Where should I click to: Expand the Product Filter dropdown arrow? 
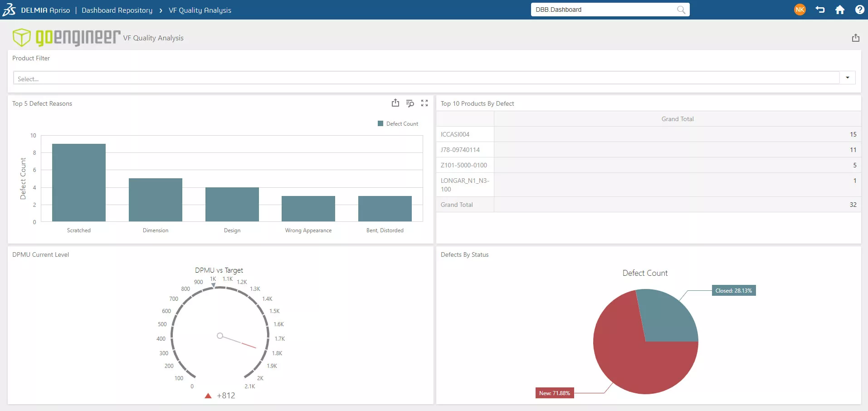(x=847, y=78)
